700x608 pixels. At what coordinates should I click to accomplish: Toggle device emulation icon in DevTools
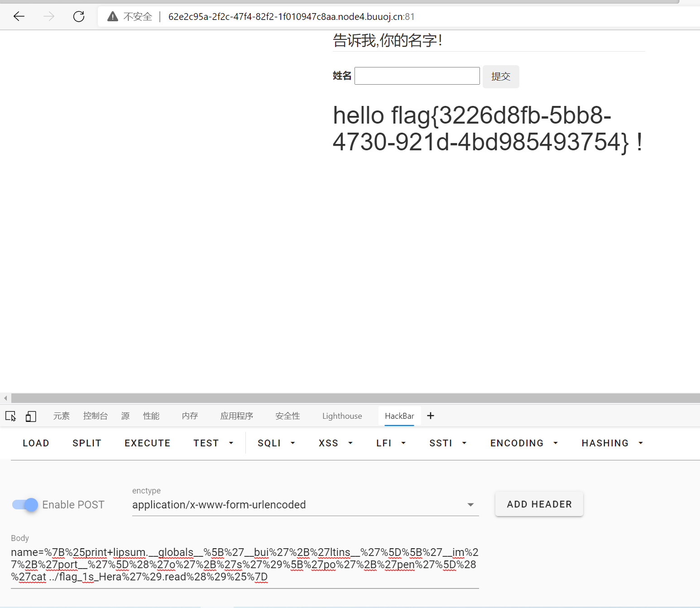pos(31,416)
